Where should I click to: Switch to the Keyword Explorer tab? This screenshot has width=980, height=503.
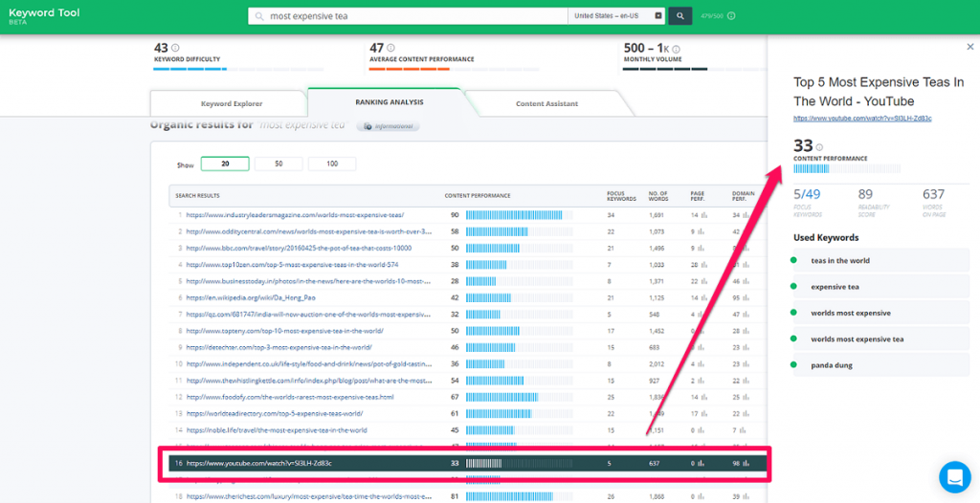pos(231,103)
